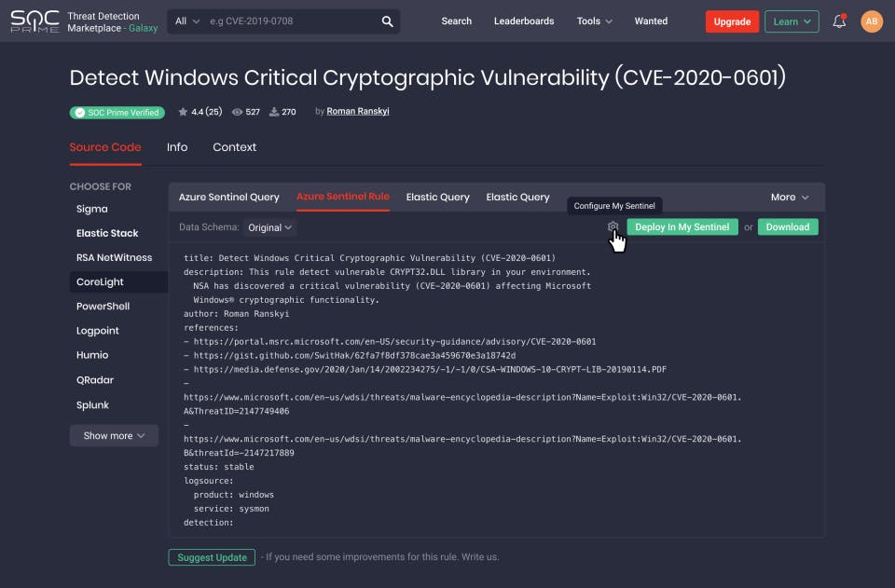Click the Download button
The width and height of the screenshot is (895, 588).
coord(787,226)
